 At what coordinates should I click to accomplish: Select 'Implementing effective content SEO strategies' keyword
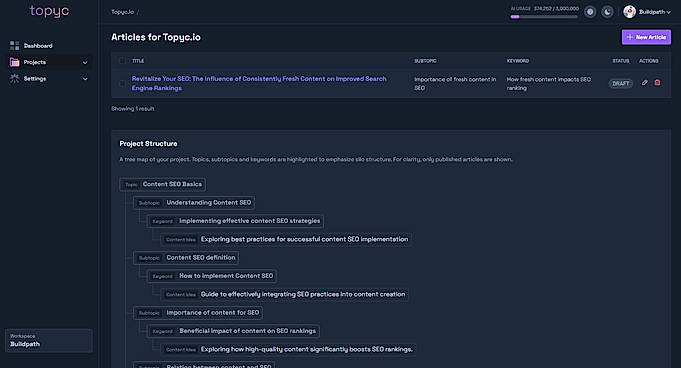235,221
